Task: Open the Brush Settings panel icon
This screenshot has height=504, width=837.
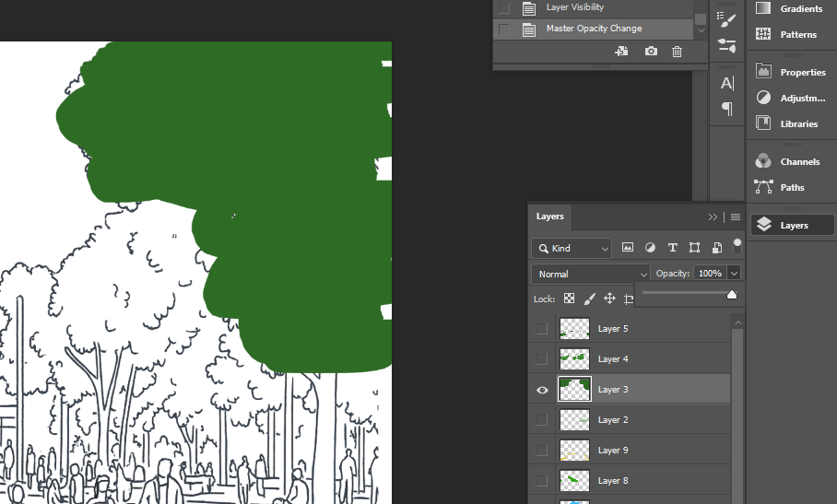Action: coord(726,18)
